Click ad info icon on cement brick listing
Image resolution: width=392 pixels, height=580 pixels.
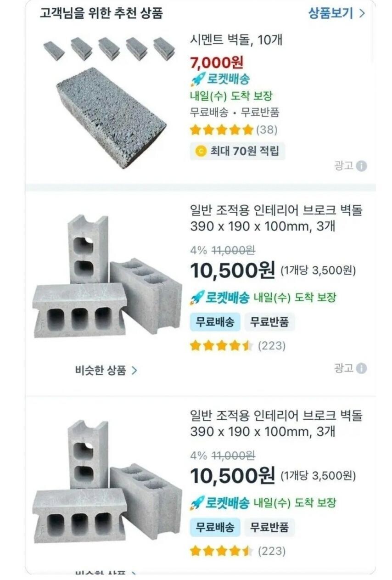coord(362,166)
